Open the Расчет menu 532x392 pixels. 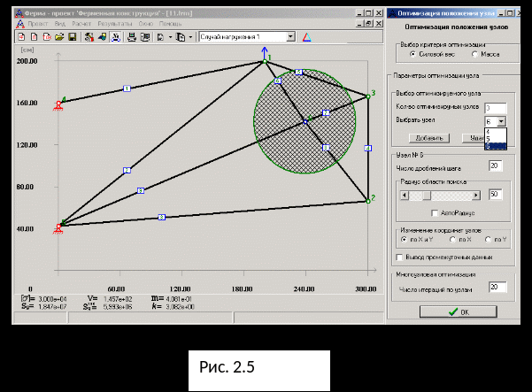coord(81,24)
